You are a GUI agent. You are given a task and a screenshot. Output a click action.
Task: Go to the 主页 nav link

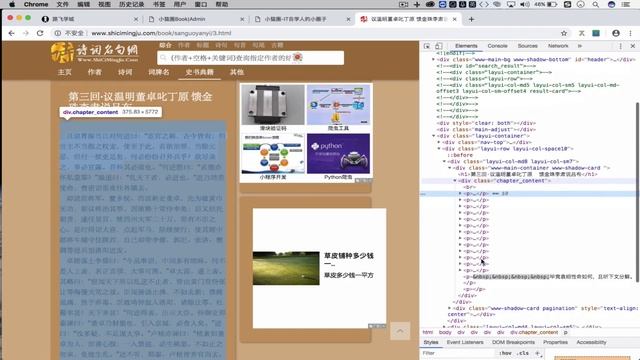coord(64,72)
